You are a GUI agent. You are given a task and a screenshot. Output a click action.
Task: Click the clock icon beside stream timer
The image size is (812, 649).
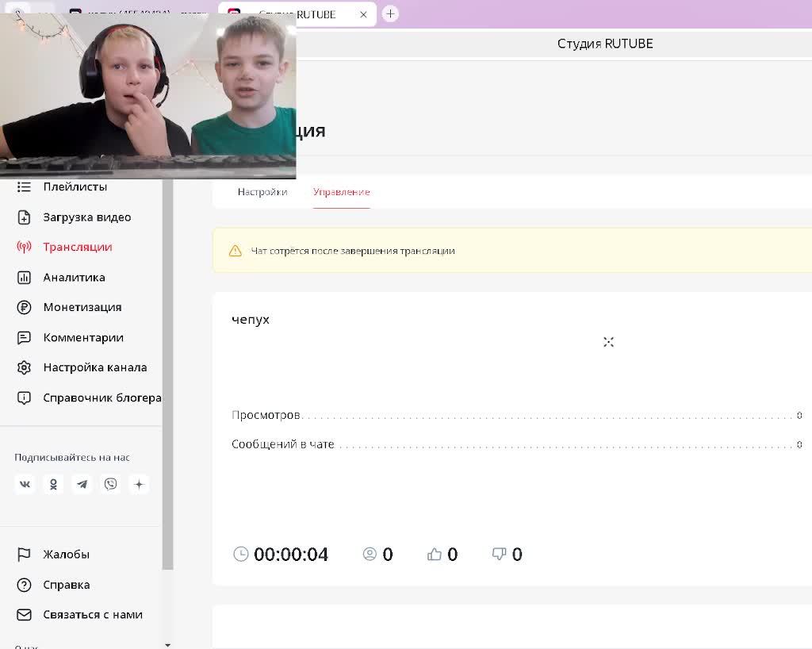(x=241, y=554)
